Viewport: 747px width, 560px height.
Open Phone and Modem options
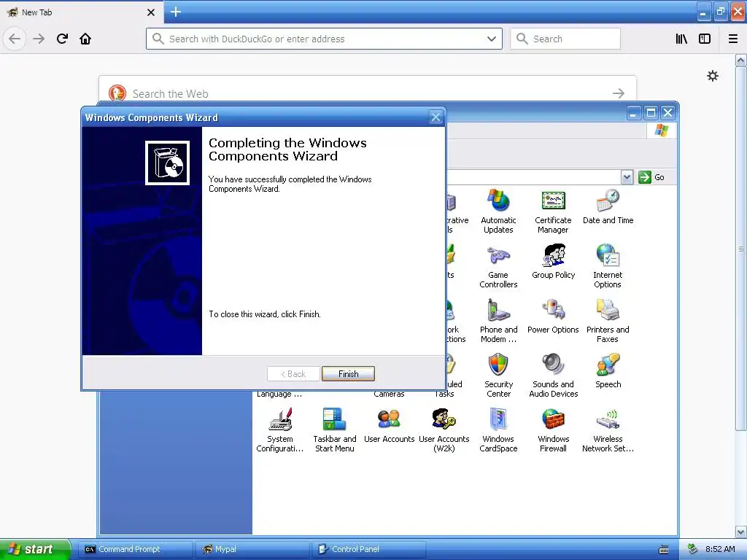coord(498,321)
